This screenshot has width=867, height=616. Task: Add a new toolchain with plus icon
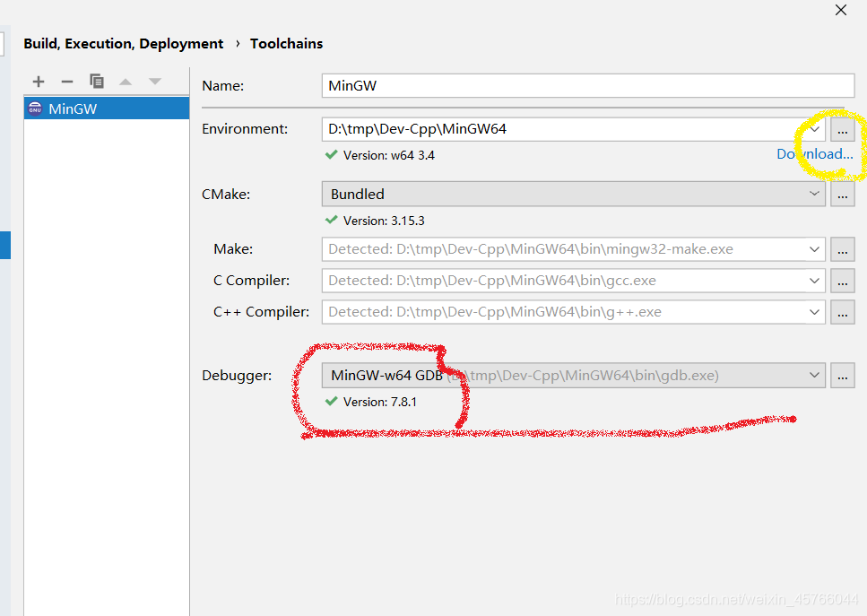coord(39,82)
